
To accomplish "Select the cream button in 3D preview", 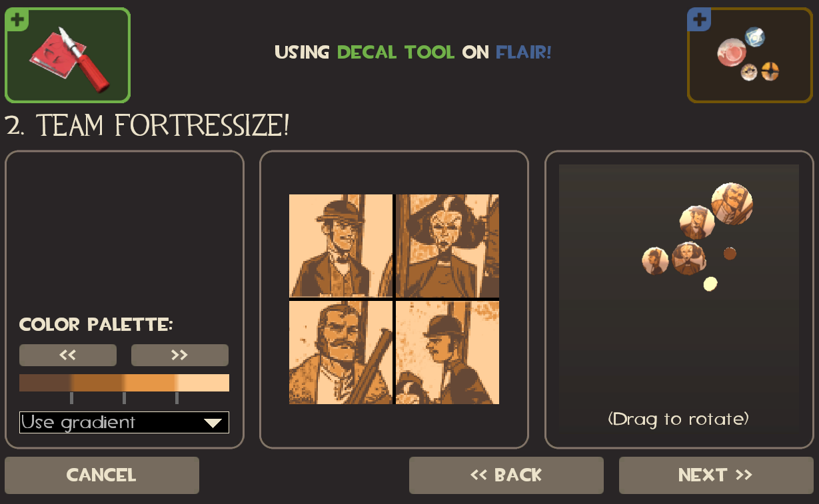I will pos(710,284).
